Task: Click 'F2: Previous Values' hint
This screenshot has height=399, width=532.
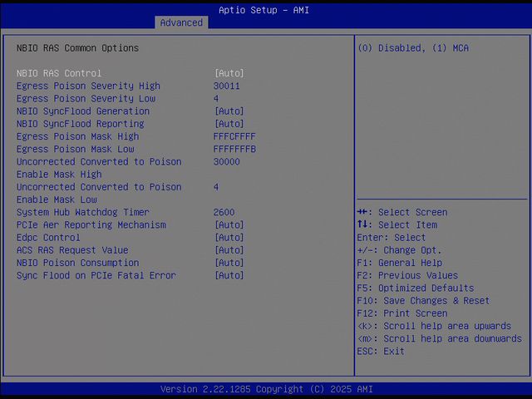Action: [x=407, y=275]
